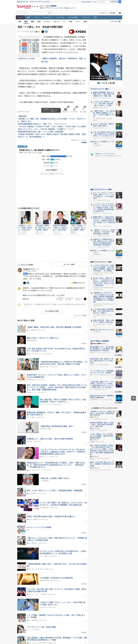This screenshot has width=138, height=644.
Task: Switch to 国際 category tab
Action: [x=32, y=21]
